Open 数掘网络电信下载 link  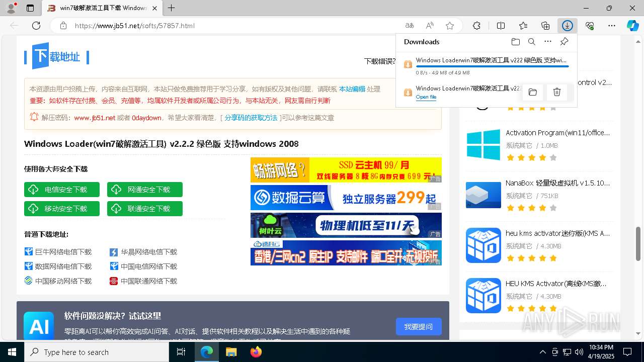(x=63, y=266)
